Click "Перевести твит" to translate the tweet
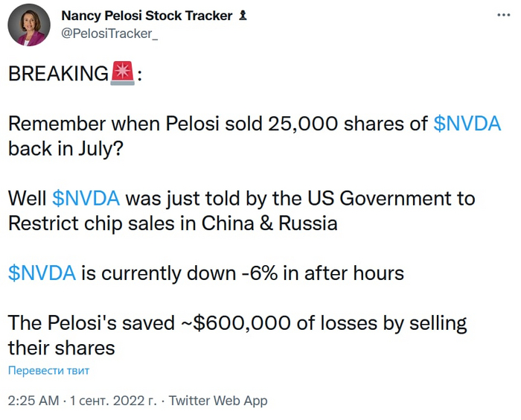The width and height of the screenshot is (521, 420). [48, 370]
